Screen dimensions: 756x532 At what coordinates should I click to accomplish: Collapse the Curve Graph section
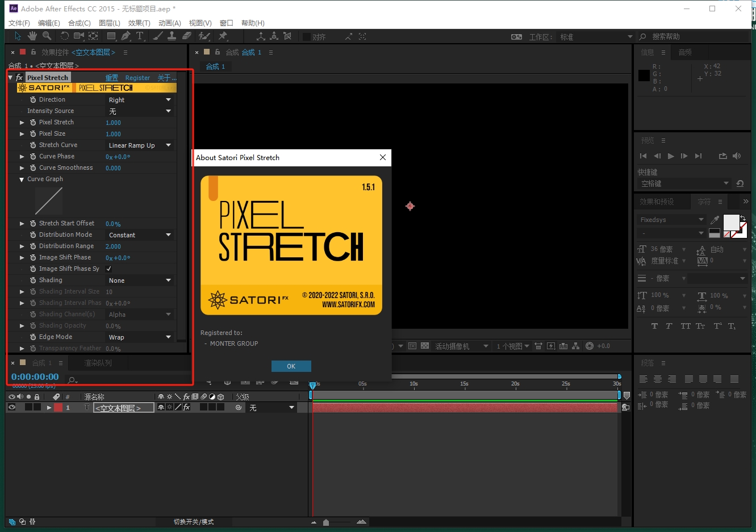[x=22, y=179]
